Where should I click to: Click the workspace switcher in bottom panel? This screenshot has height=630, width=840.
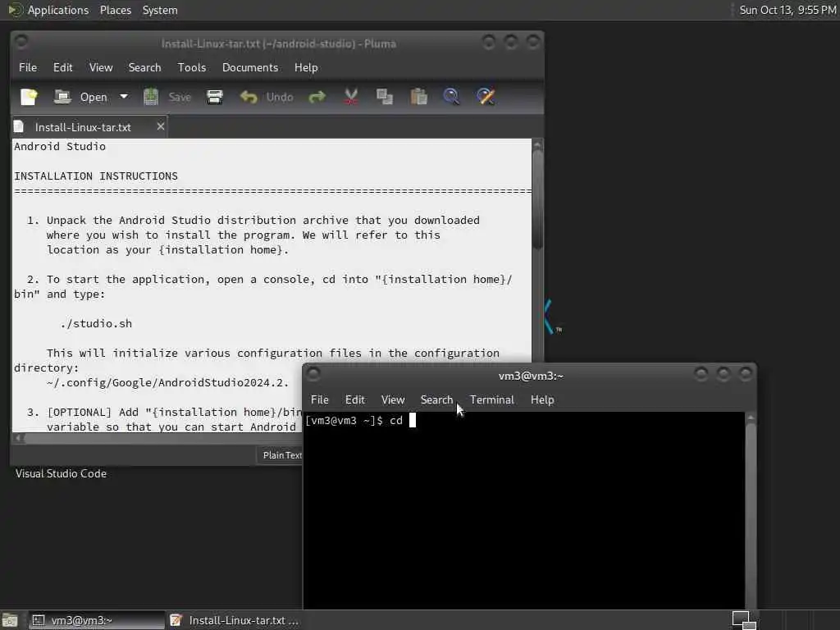click(744, 620)
